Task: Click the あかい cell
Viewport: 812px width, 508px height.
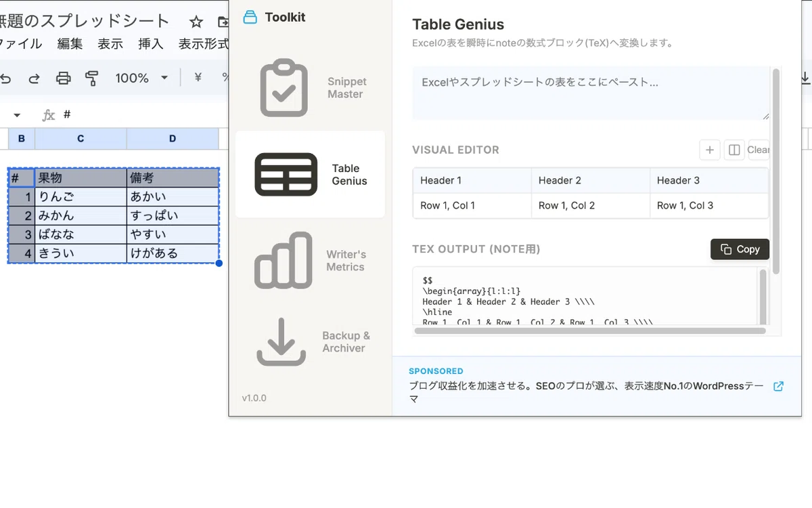Action: (173, 197)
